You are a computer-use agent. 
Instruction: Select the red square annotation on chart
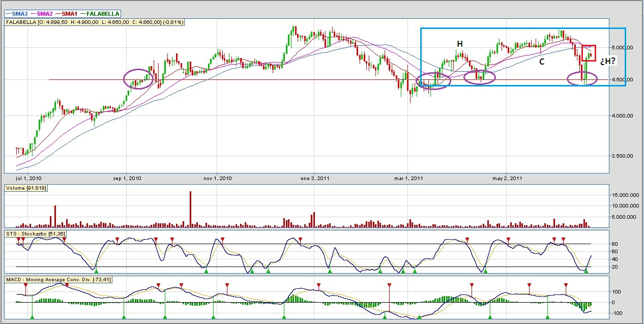(x=588, y=53)
